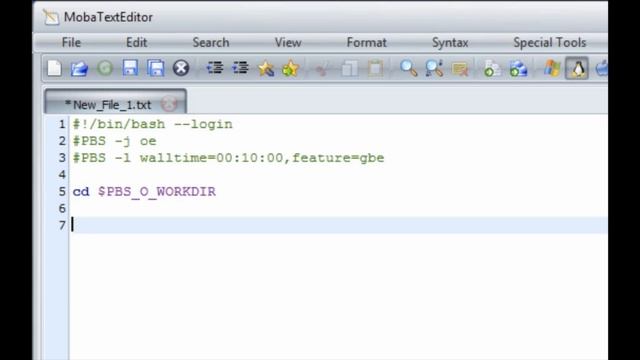The image size is (640, 360).
Task: Click the yellow note highlight icon
Action: [460, 69]
